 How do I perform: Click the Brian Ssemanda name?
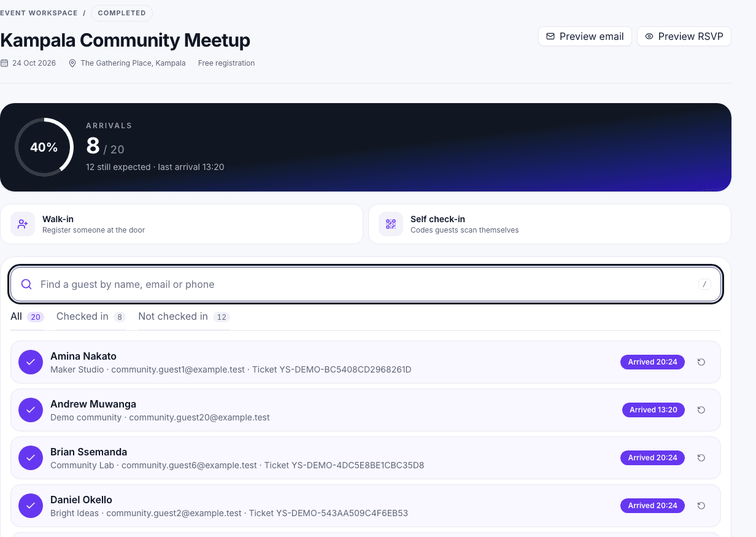[89, 452]
